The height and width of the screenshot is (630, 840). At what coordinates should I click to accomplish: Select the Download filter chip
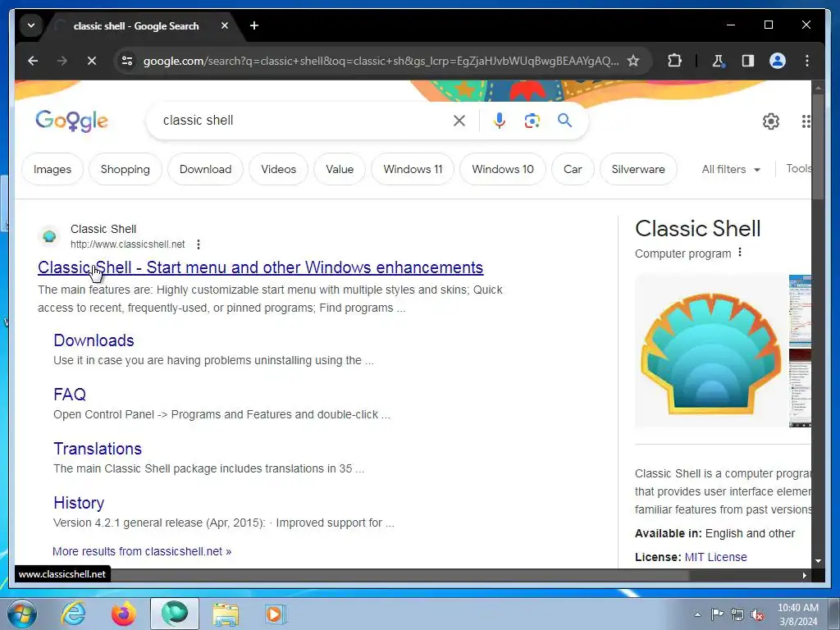[205, 169]
